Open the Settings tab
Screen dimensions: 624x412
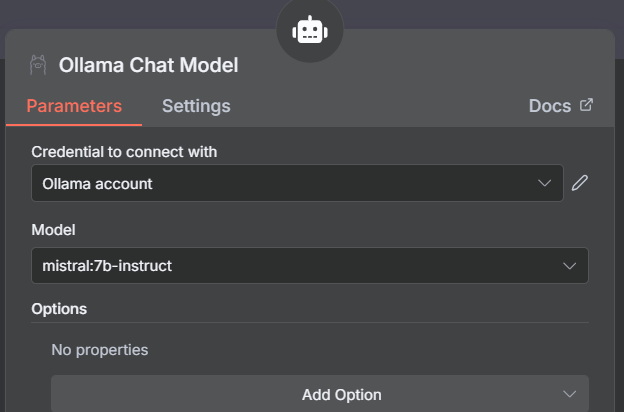click(x=196, y=106)
